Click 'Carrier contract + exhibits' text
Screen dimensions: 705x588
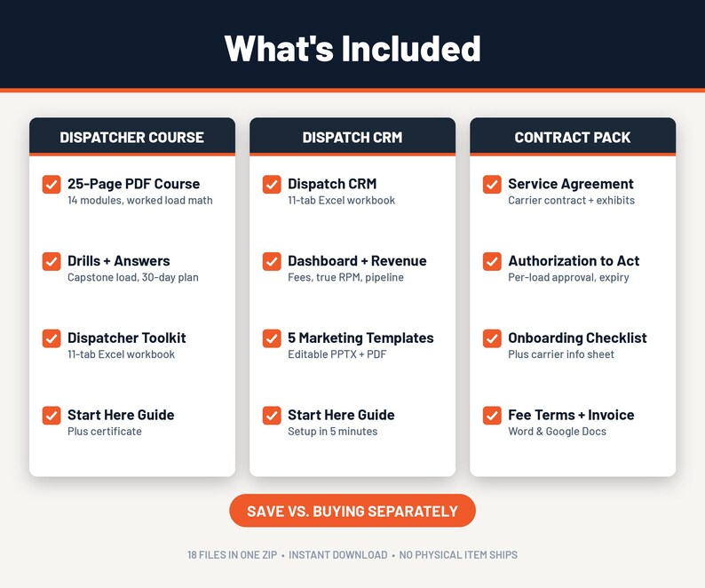click(x=572, y=200)
